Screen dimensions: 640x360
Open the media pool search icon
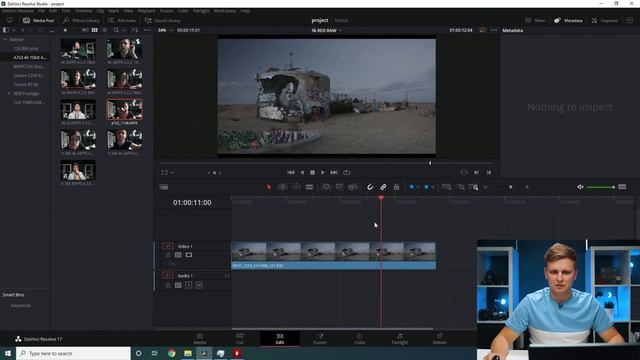(116, 30)
